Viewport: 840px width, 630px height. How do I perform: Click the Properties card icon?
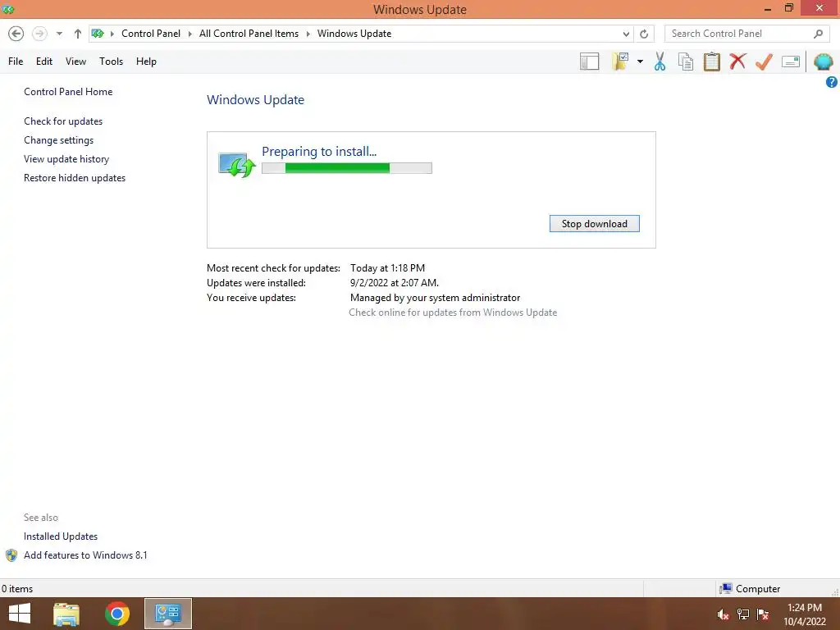click(x=790, y=62)
